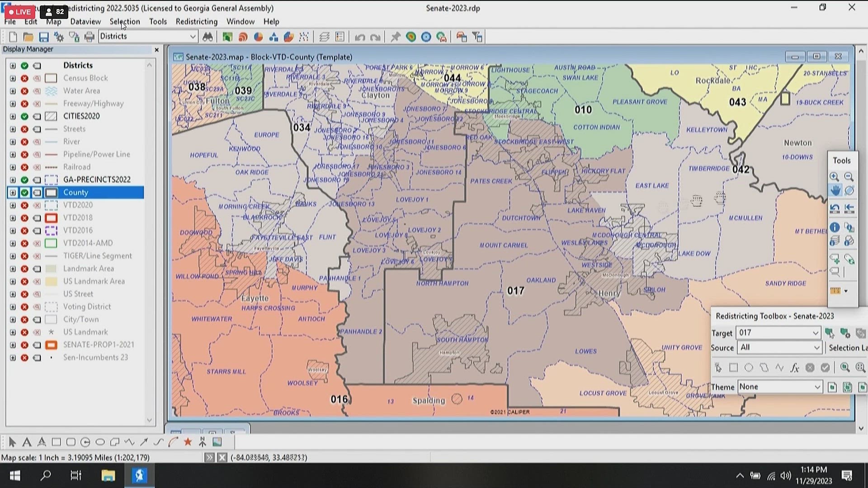Toggle visibility of GA-PRECINCTS2022 layer
Image resolution: width=868 pixels, height=488 pixels.
[x=24, y=179]
